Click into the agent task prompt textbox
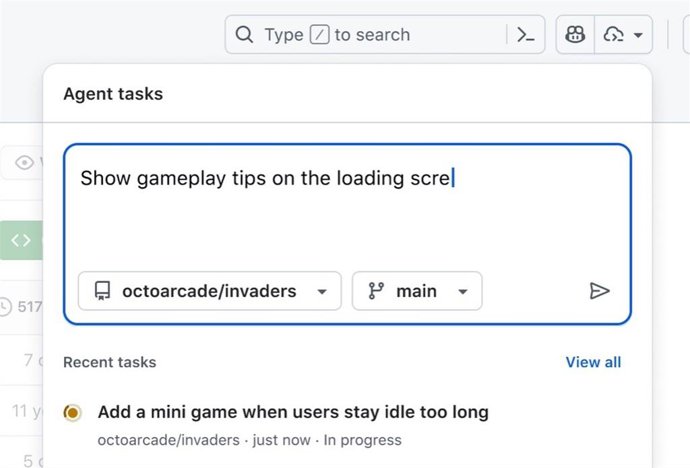Screen dimensions: 690x468 (346, 215)
